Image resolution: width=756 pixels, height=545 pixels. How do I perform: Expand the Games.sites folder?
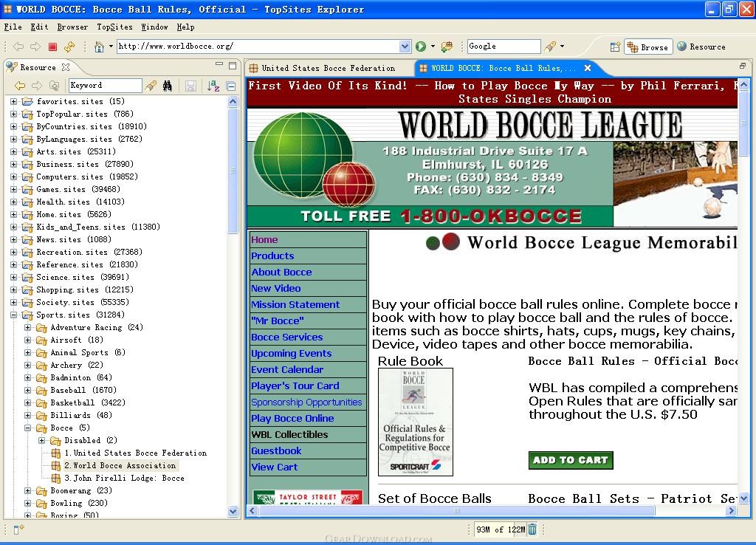[x=13, y=189]
